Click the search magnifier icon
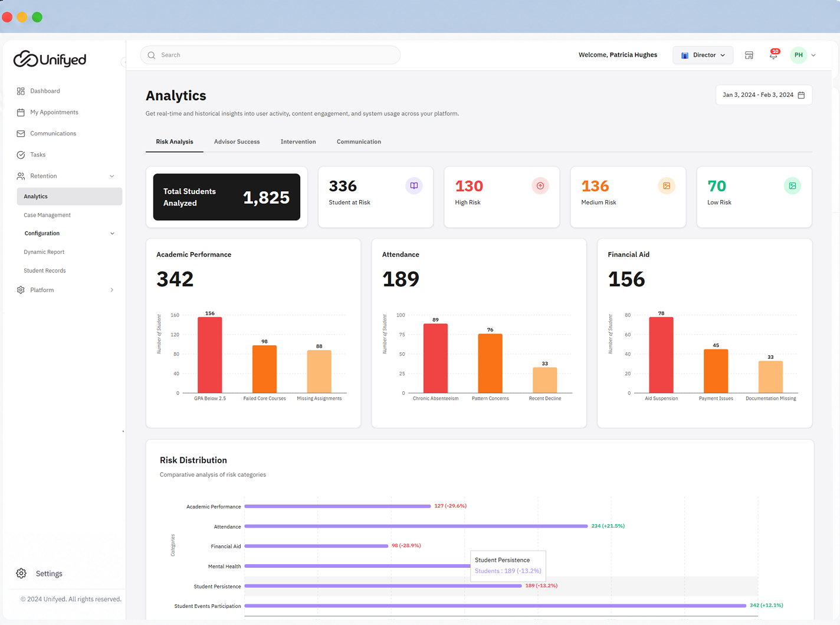The image size is (840, 625). click(152, 55)
